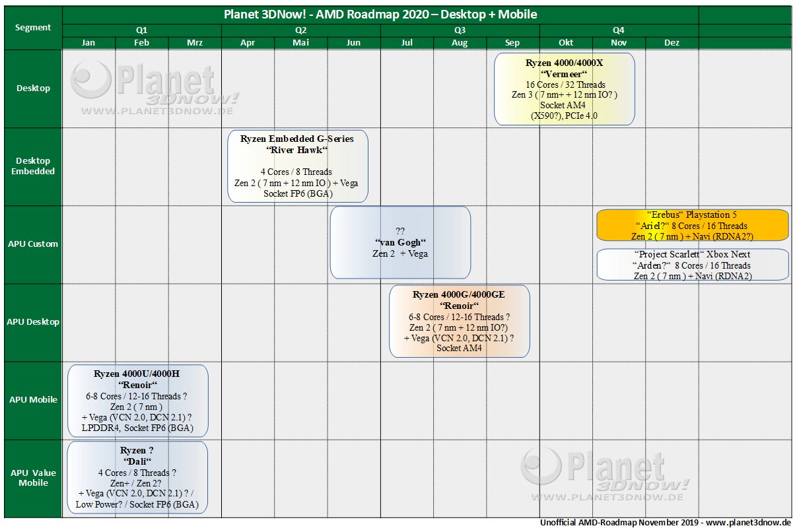Click the 'Ryzen 4000/4000X' heading in the Vermeer box
Screen dimensions: 799x532
(565, 63)
